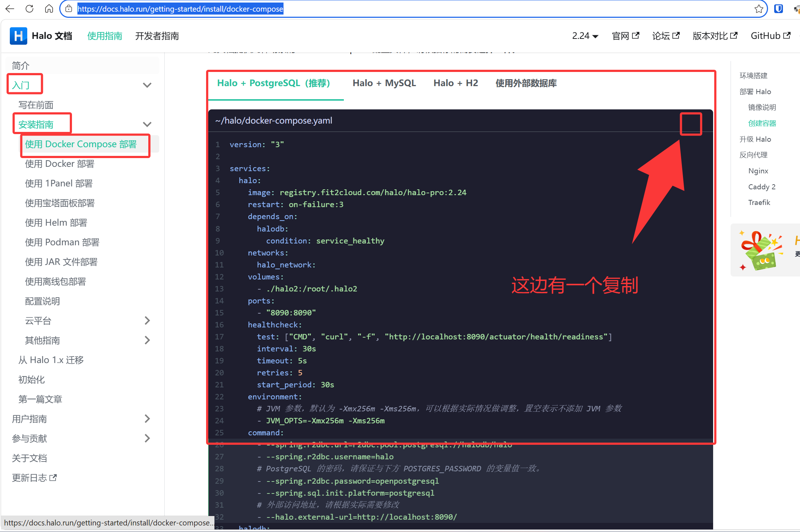Open 使用 Docker 部署 sidebar page
Image resolution: width=800 pixels, height=532 pixels.
coord(60,164)
